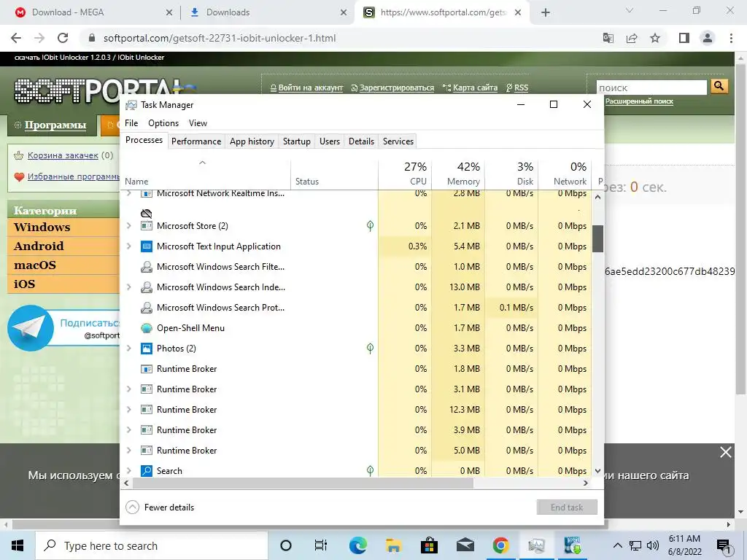The width and height of the screenshot is (747, 560).
Task: Click the Microsoft Windows Search Indexer icon
Action: coord(147,287)
